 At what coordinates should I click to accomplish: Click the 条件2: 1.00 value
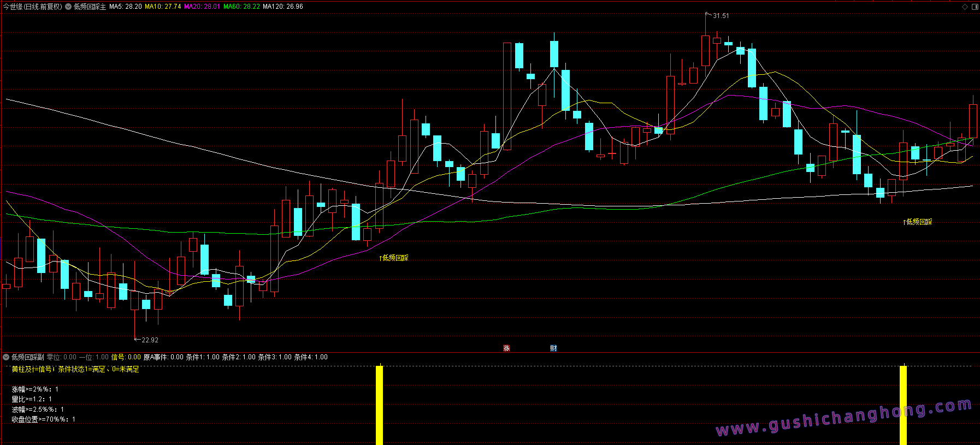tap(239, 357)
